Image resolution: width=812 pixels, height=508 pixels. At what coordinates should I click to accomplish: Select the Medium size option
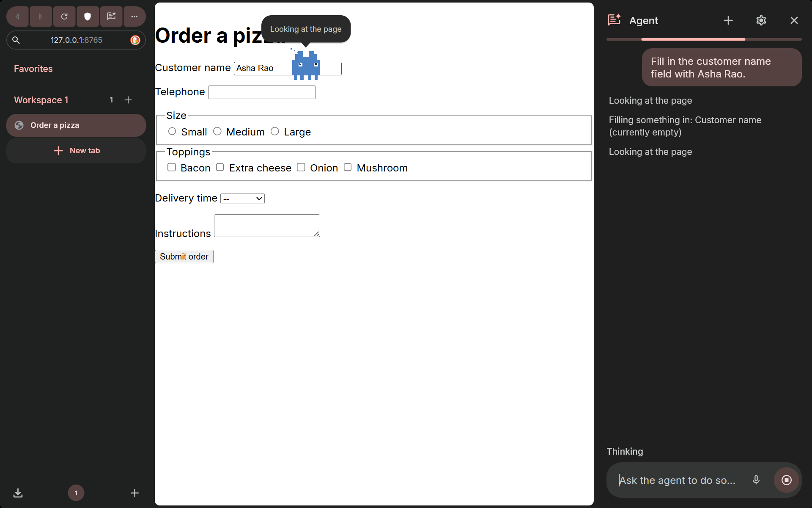click(217, 131)
